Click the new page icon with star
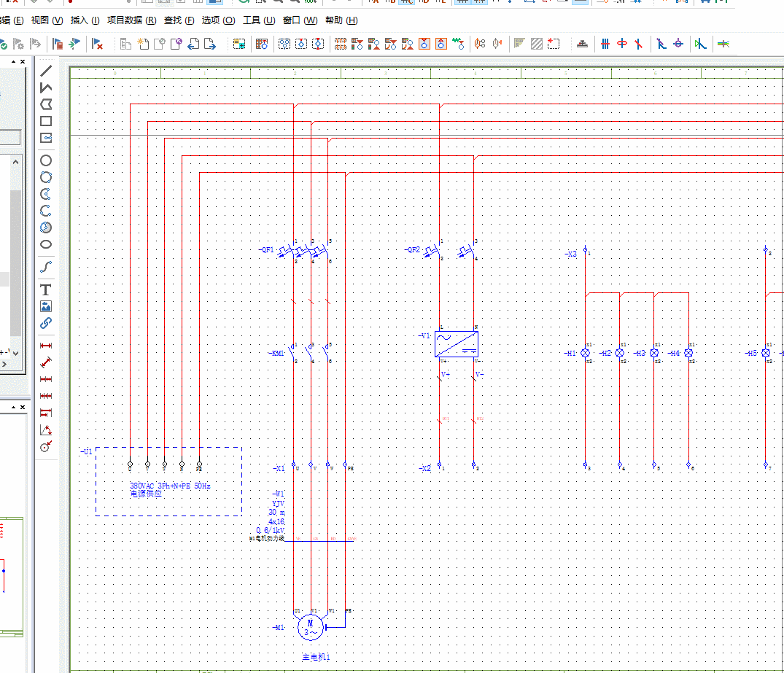Viewport: 784px width, 673px height. coord(143,44)
